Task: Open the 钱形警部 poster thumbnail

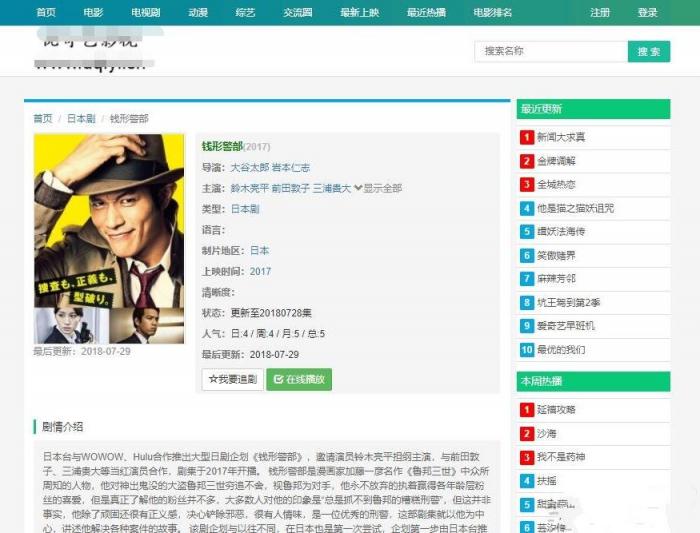Action: (109, 239)
